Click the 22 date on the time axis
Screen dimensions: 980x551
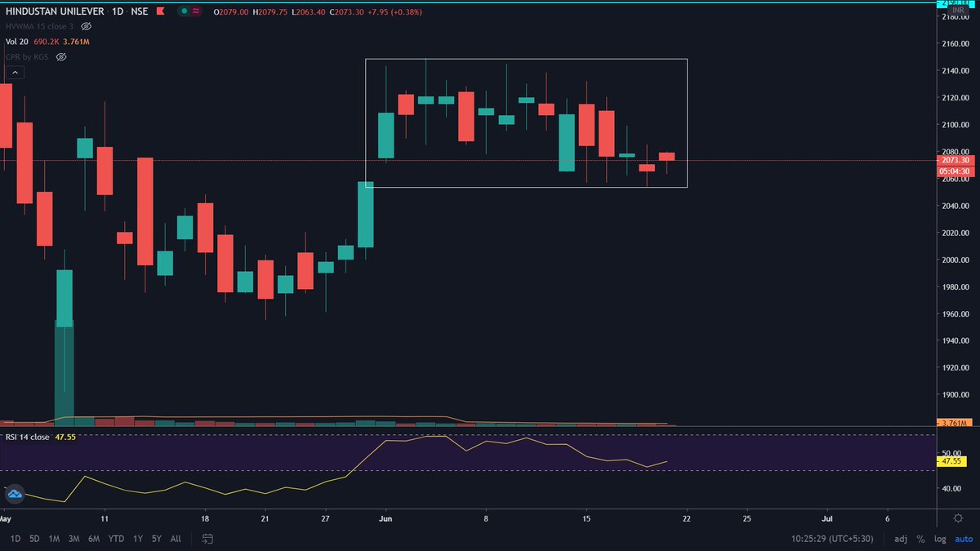[687, 518]
